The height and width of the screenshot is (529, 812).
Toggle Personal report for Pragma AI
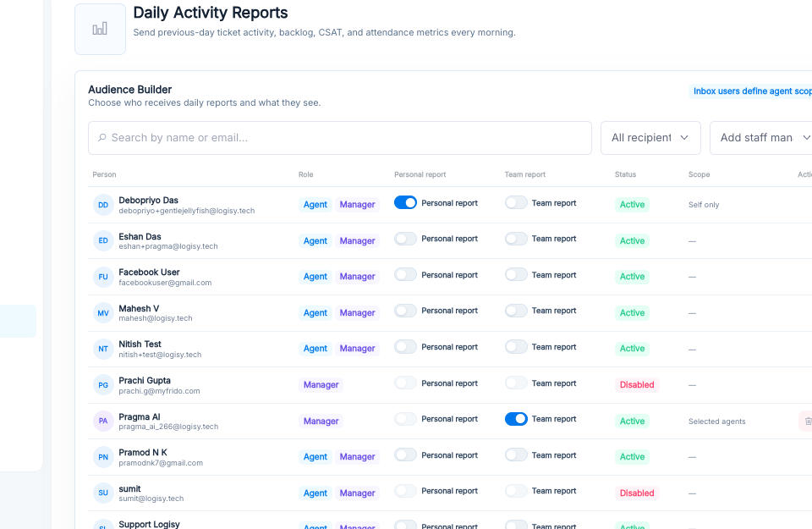[x=405, y=419]
